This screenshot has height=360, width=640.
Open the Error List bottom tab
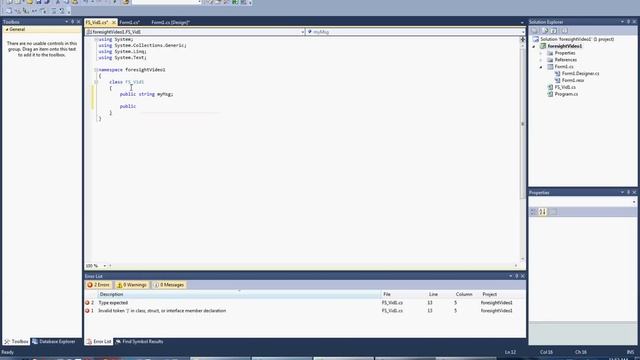coord(98,342)
